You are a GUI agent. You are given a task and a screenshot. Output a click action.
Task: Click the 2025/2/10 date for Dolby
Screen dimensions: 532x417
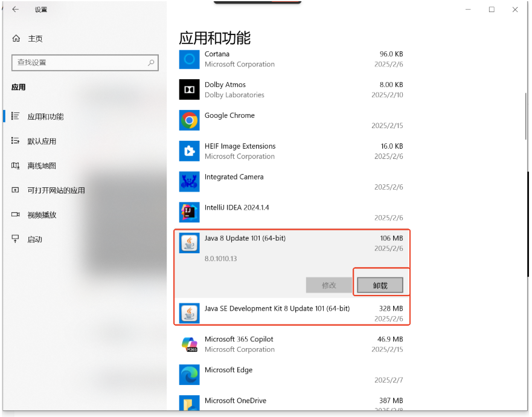[x=387, y=95]
